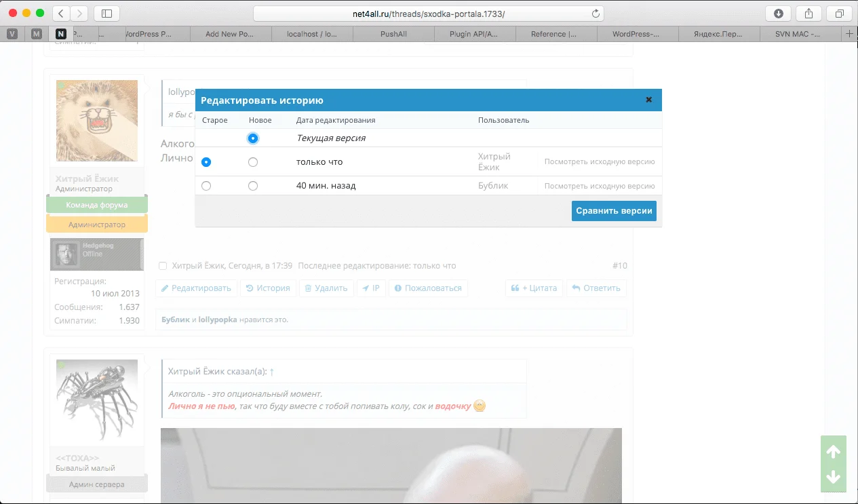Close the edit history dialog
The height and width of the screenshot is (504, 858).
coord(648,100)
